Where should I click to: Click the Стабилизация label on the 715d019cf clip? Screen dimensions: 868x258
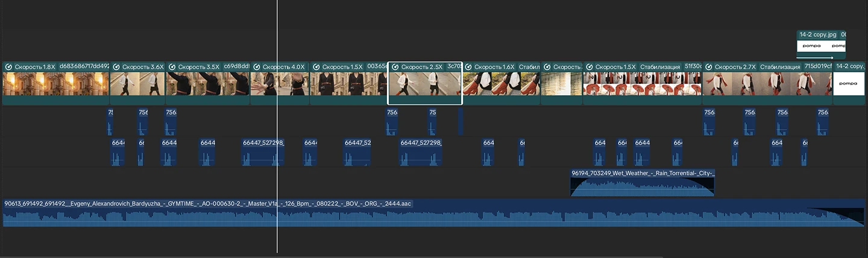click(780, 67)
